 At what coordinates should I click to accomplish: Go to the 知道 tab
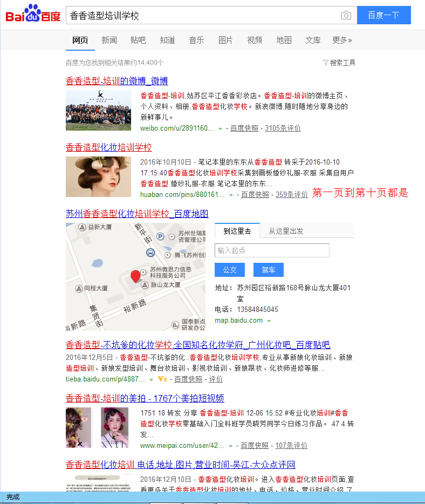167,40
